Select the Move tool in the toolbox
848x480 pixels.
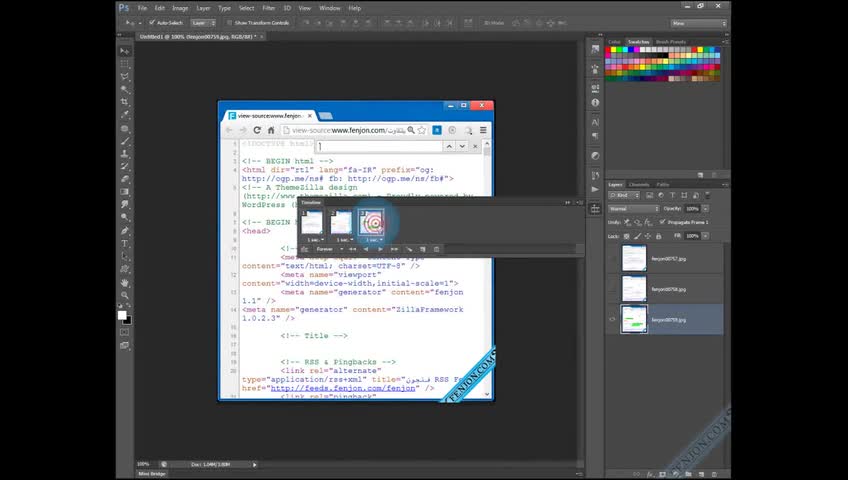(125, 51)
